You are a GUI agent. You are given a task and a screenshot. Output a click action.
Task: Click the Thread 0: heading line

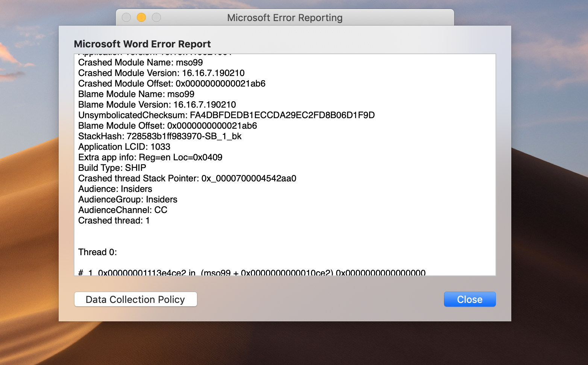coord(97,252)
